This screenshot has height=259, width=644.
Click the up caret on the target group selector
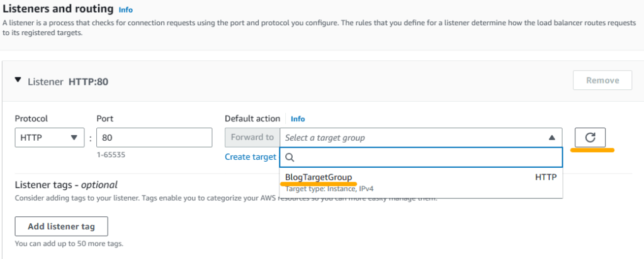551,138
